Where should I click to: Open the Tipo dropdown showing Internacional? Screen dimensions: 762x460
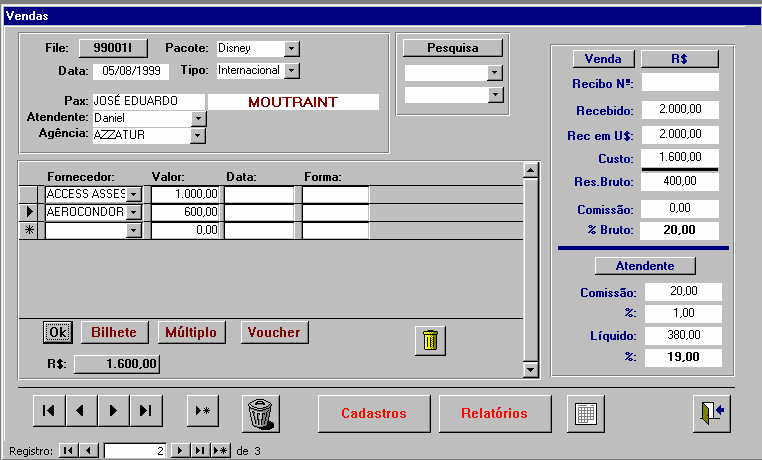[291, 70]
